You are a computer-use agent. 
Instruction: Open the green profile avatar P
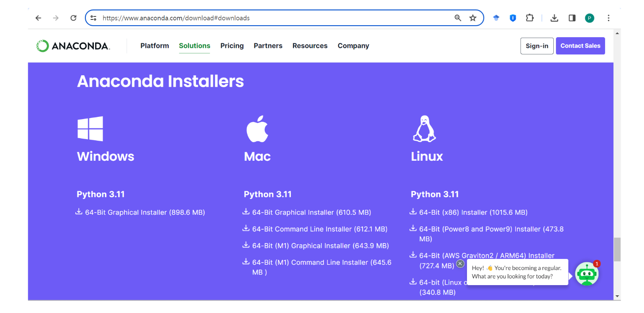590,18
